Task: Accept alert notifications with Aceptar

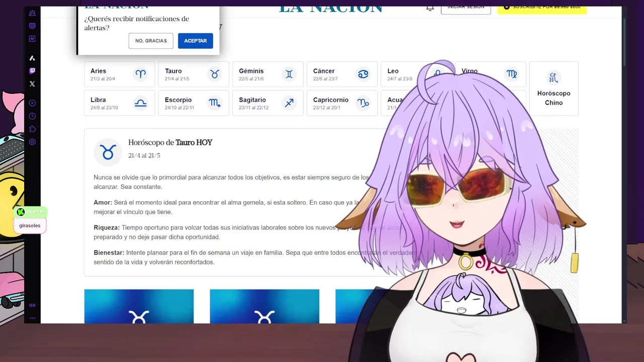Action: tap(195, 41)
